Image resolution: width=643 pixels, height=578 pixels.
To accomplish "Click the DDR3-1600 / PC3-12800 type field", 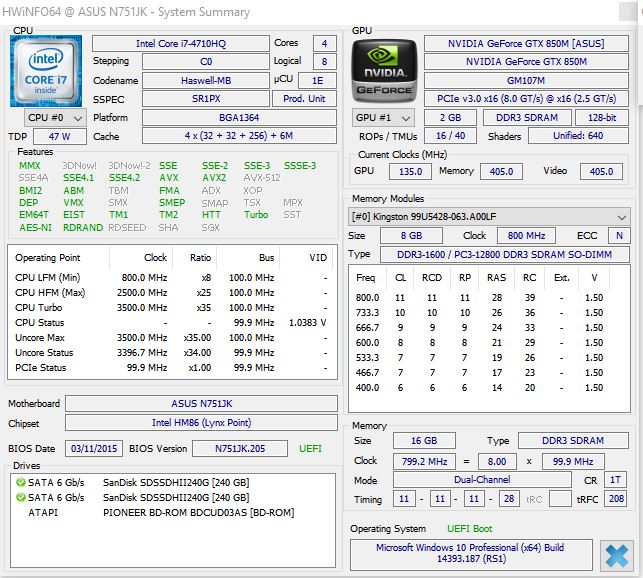I will tap(504, 254).
